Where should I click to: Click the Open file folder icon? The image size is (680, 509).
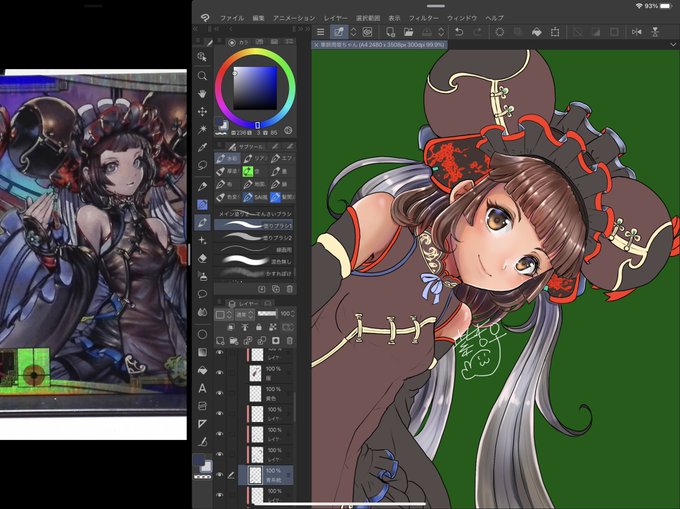pos(408,32)
